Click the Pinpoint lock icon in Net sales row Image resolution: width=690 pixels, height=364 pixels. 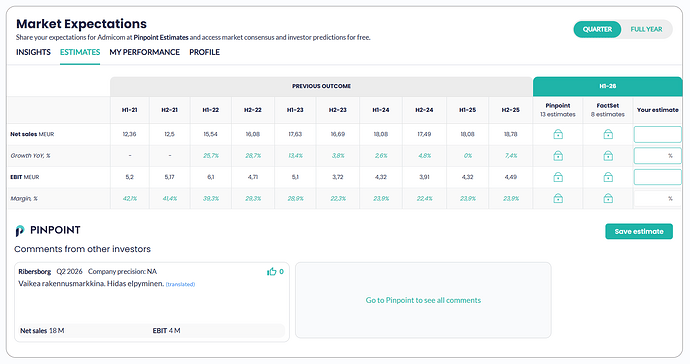point(558,134)
